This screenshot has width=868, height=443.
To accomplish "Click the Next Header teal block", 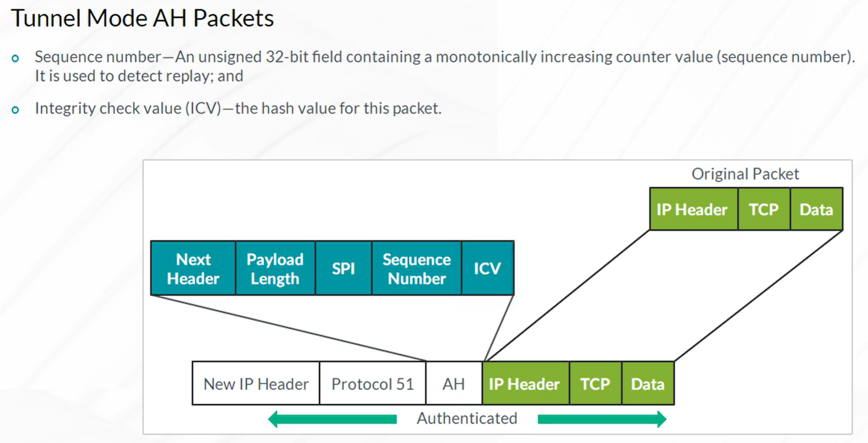I will point(193,268).
